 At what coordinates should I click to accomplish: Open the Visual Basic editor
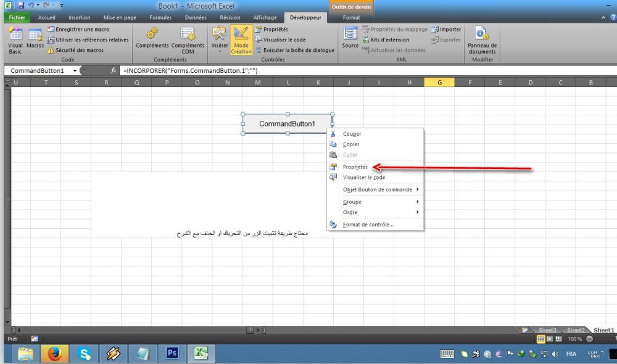click(x=15, y=41)
